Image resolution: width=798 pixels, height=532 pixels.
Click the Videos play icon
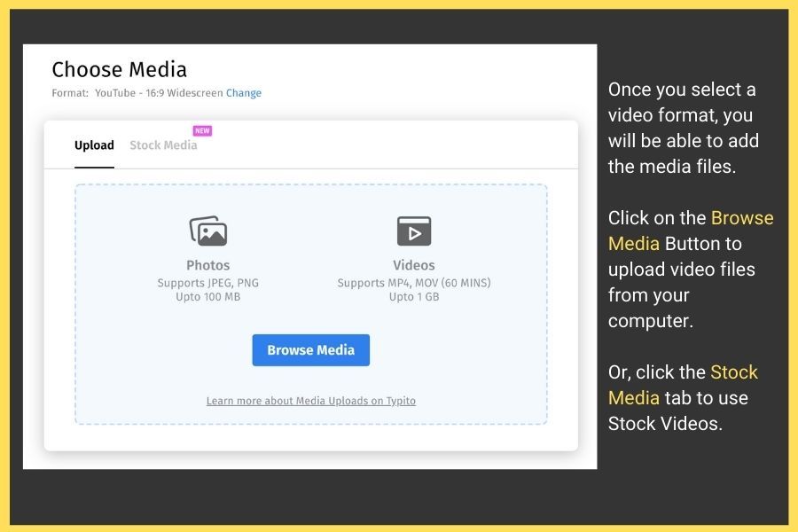pyautogui.click(x=414, y=231)
